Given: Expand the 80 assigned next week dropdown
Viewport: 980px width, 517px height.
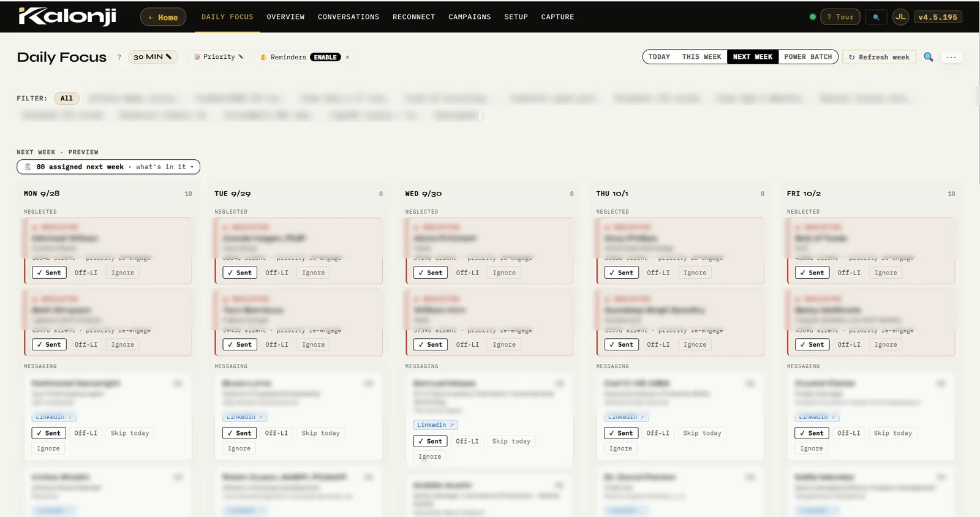Looking at the screenshot, I should pos(108,167).
